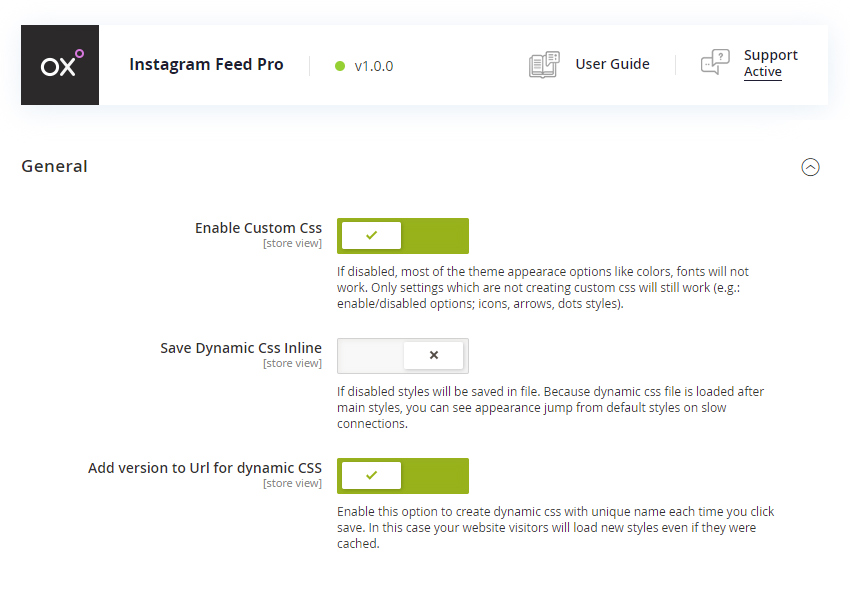This screenshot has height=596, width=850.
Task: Click the OX logo icon
Action: pyautogui.click(x=60, y=65)
